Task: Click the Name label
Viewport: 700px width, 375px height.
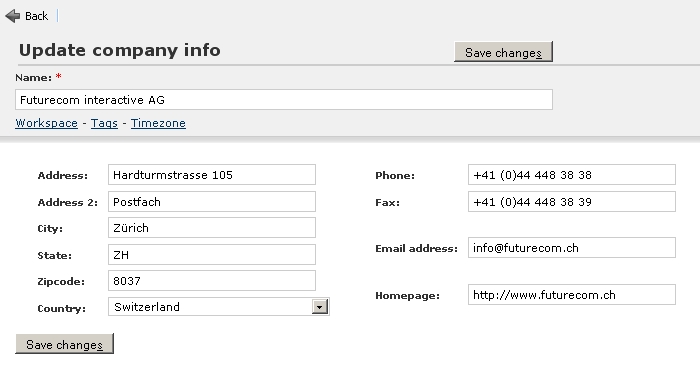Action: pos(33,78)
